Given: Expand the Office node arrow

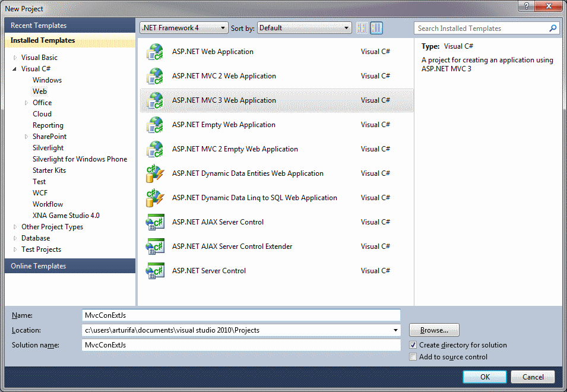Looking at the screenshot, I should [x=26, y=103].
